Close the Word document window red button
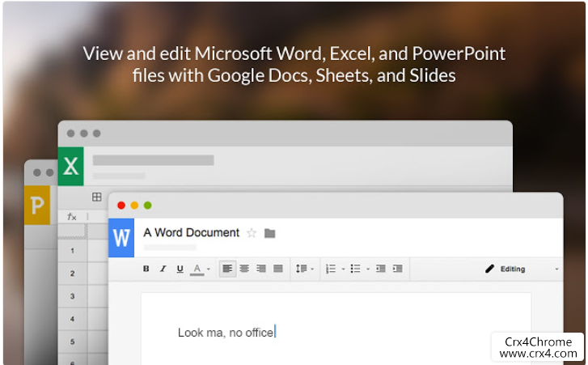 pos(121,206)
